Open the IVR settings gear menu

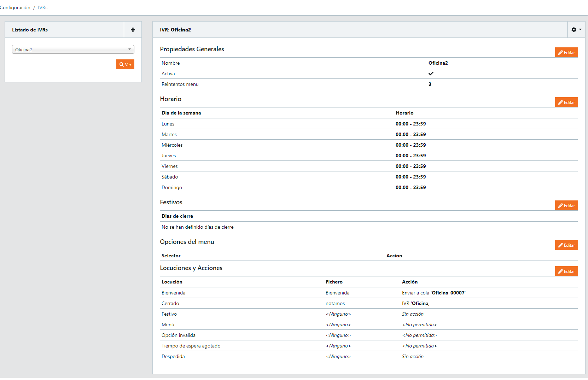[x=574, y=30]
